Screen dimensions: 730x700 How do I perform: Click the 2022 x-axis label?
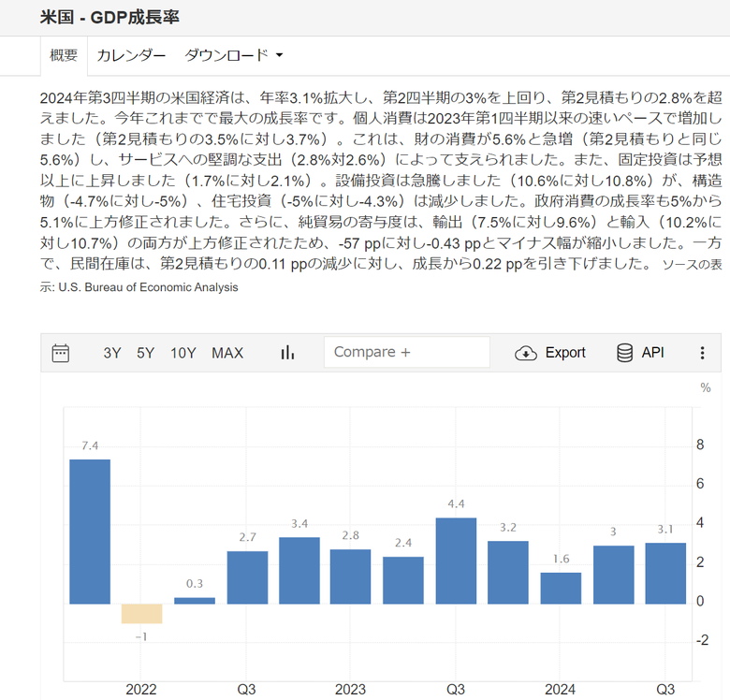(x=141, y=690)
